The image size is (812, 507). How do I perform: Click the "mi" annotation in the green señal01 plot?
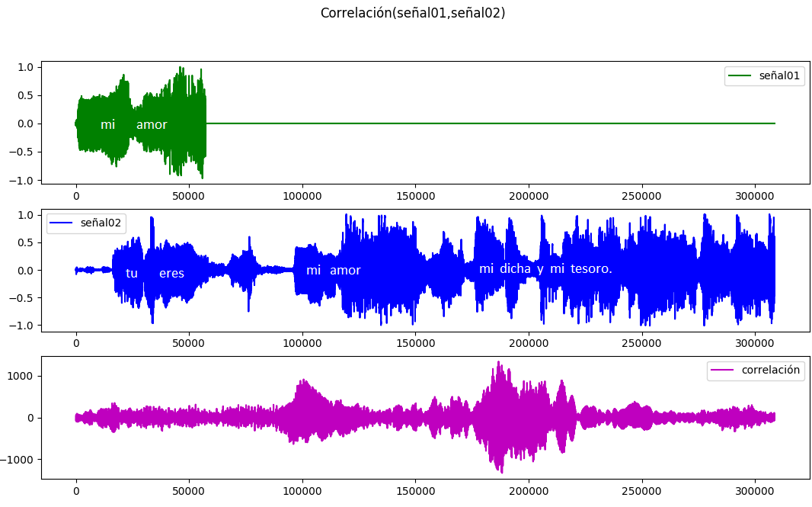(107, 125)
